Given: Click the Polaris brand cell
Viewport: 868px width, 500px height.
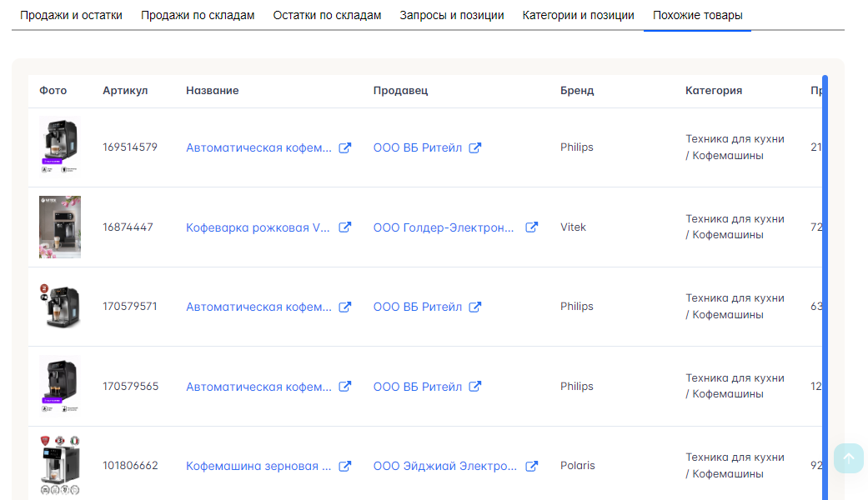Looking at the screenshot, I should (x=577, y=466).
